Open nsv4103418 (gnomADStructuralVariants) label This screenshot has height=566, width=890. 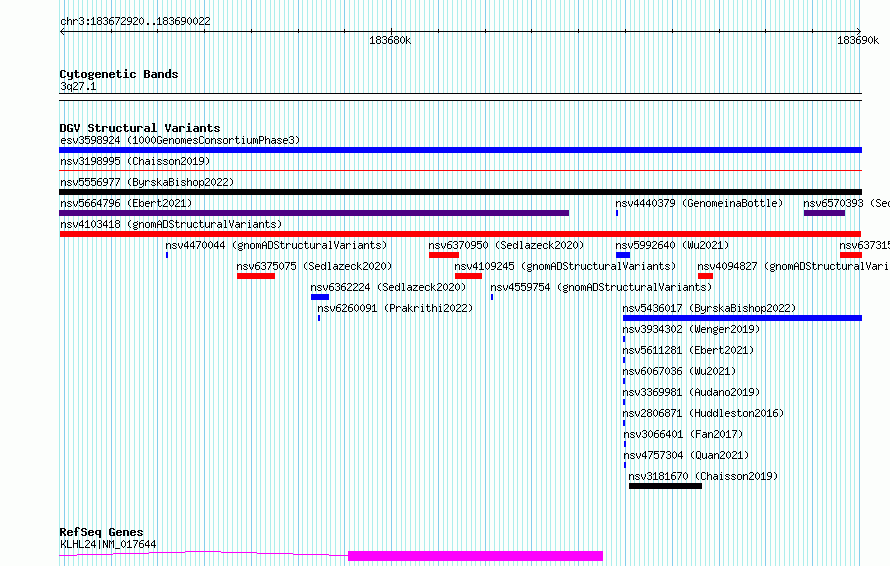point(171,224)
